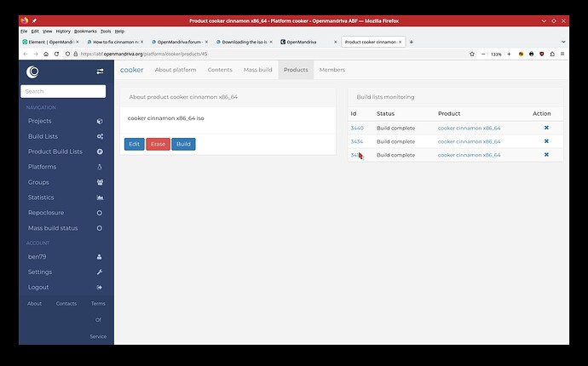The height and width of the screenshot is (366, 588).
Task: Open Members tab
Action: click(332, 70)
